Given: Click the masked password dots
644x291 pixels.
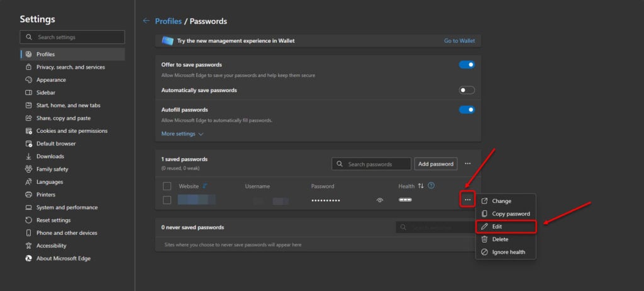Looking at the screenshot, I should tap(326, 200).
